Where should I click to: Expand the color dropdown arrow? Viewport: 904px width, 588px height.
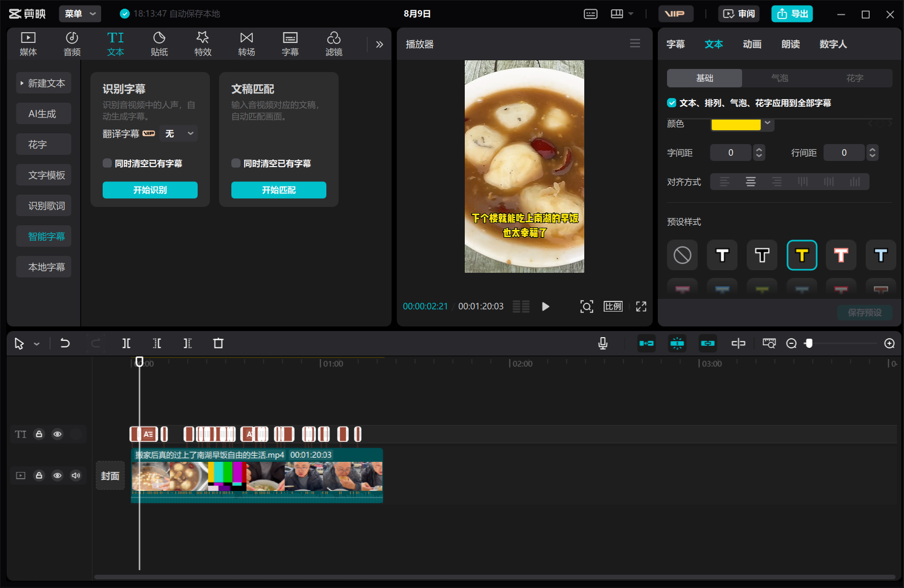pos(768,123)
